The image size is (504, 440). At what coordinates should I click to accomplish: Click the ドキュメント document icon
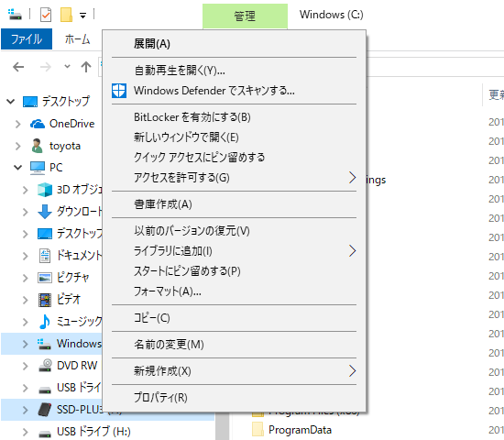tap(45, 256)
